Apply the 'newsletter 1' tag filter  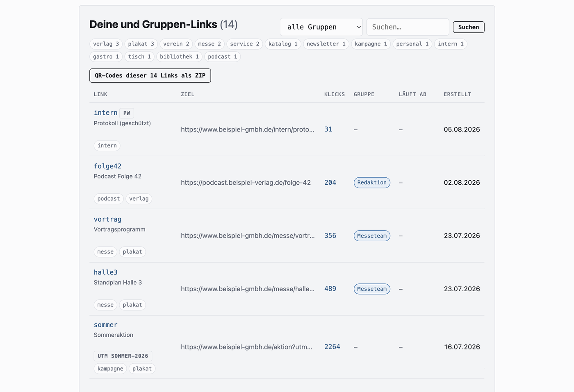point(326,44)
